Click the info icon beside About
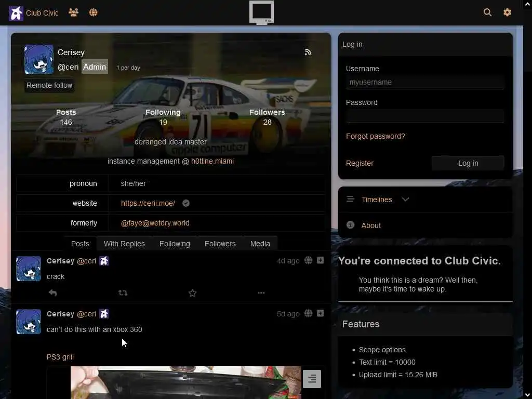Image resolution: width=532 pixels, height=399 pixels. point(350,225)
